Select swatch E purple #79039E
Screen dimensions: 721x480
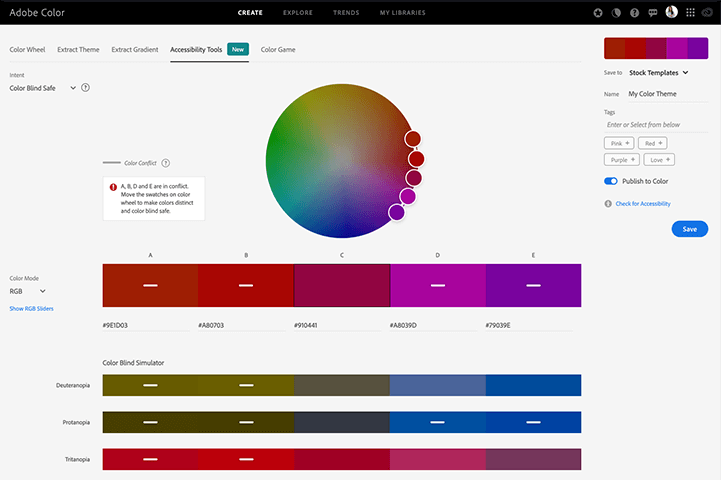pyautogui.click(x=533, y=286)
